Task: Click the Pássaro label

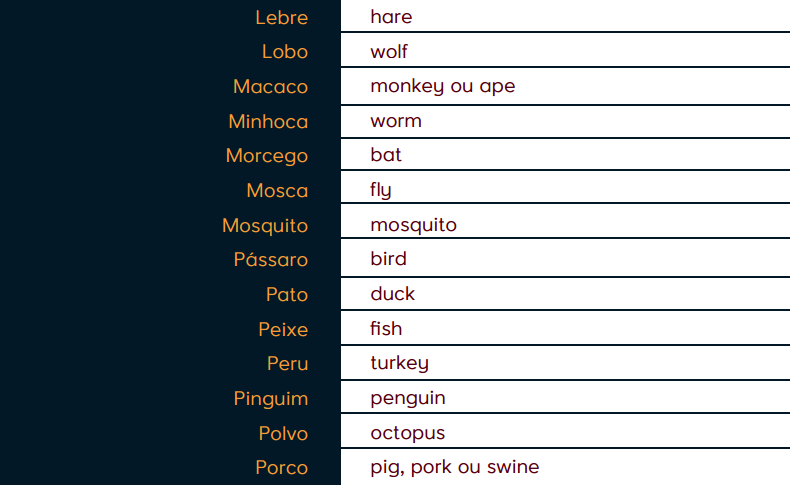Action: [270, 260]
